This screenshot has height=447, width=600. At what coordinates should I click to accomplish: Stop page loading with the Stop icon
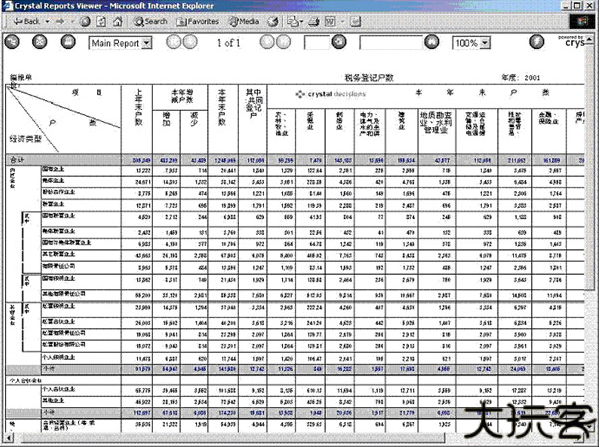[x=85, y=21]
